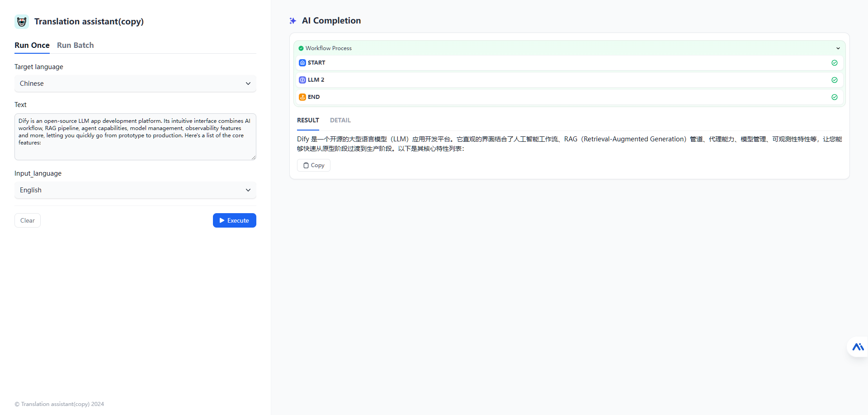Click the START row success checkmark
The image size is (868, 415).
pos(835,63)
